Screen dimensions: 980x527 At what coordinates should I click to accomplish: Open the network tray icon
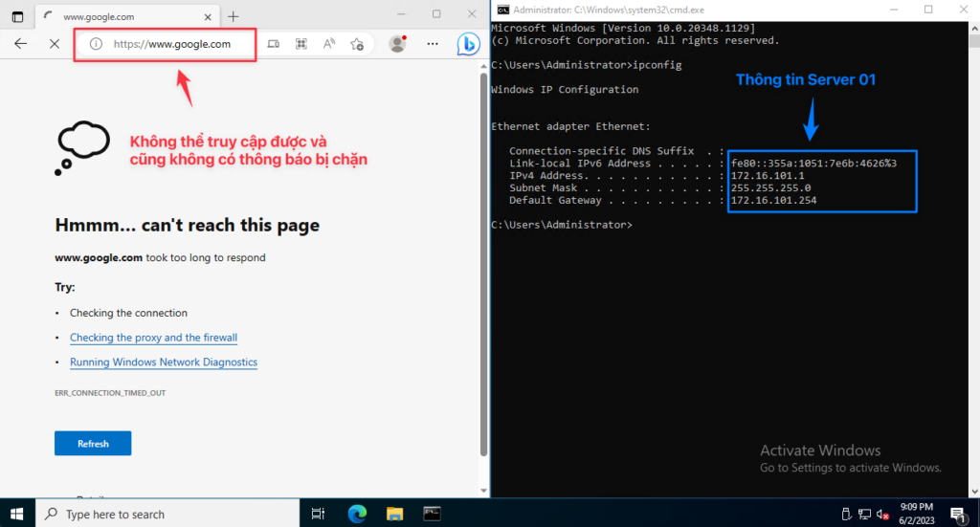click(864, 514)
